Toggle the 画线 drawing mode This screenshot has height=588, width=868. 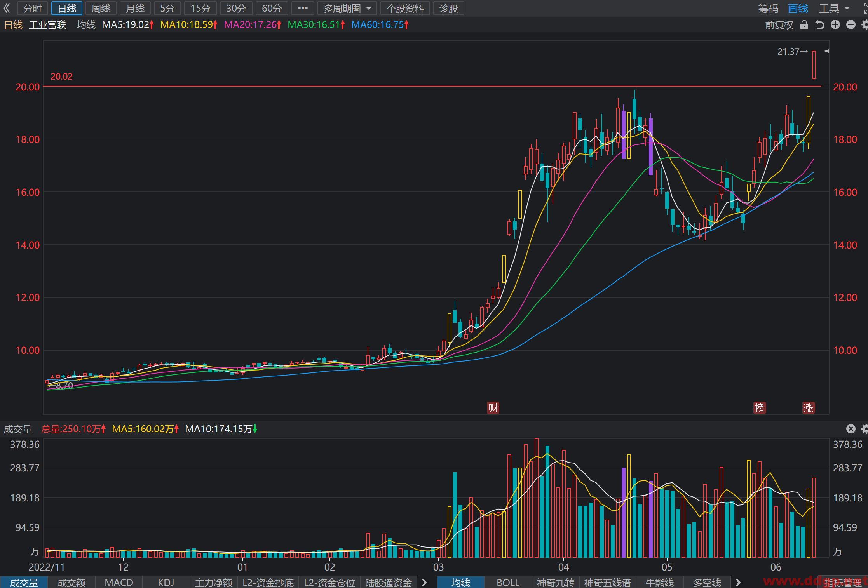click(x=798, y=9)
